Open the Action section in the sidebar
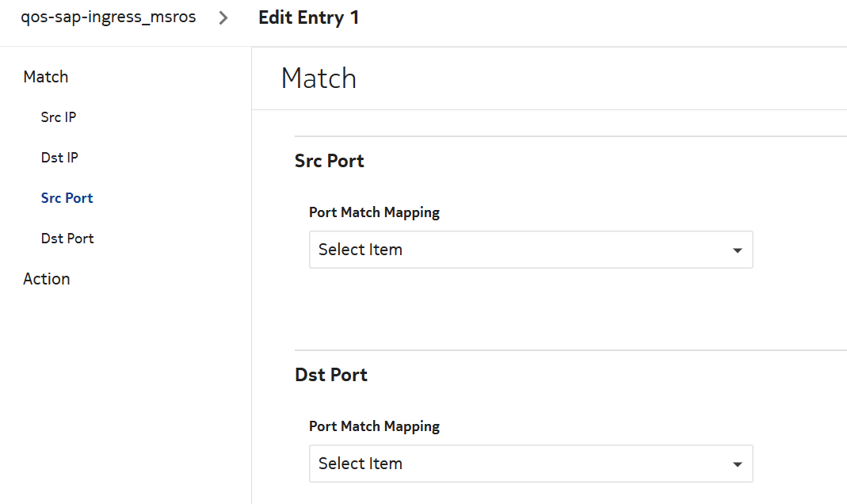This screenshot has height=504, width=847. tap(47, 279)
